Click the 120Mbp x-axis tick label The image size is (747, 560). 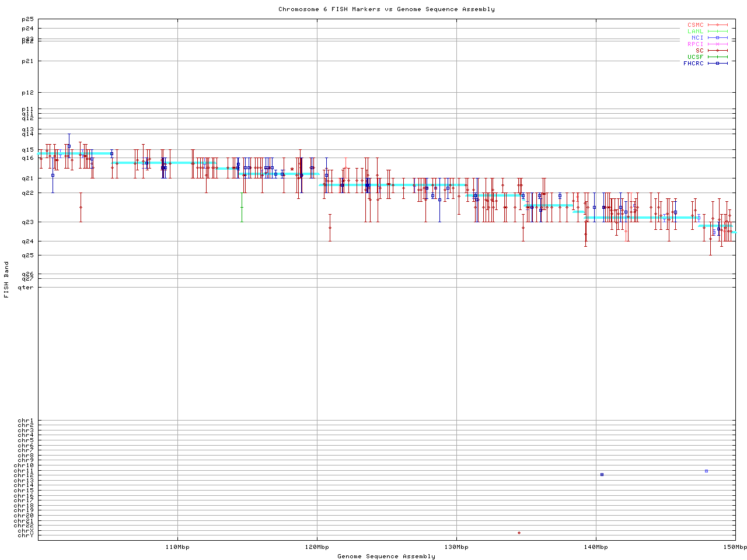317,547
